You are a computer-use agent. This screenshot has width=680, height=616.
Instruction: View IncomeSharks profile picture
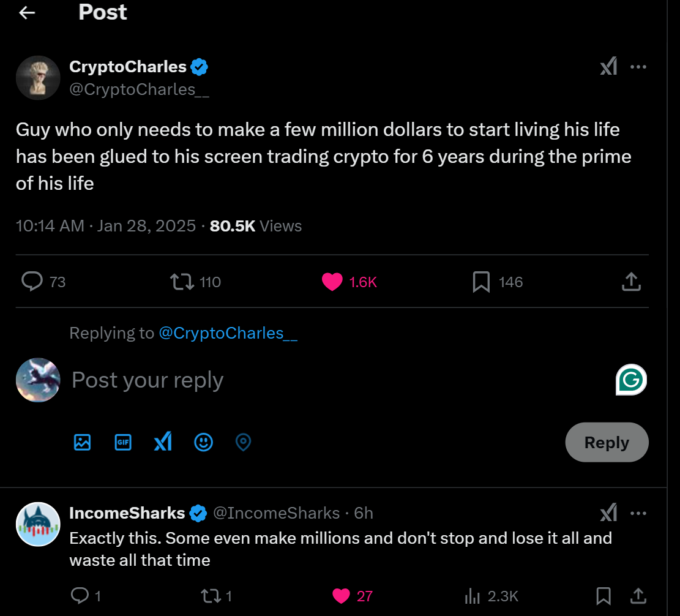point(38,525)
